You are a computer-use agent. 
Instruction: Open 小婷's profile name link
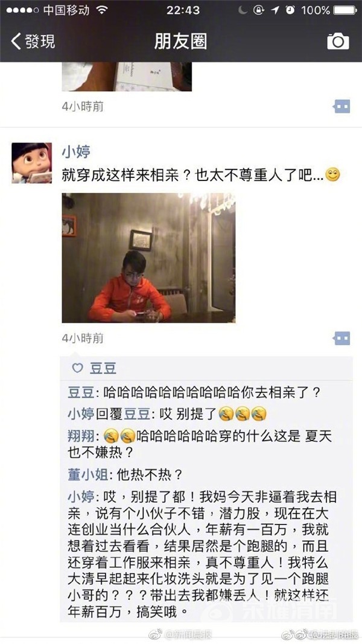point(76,152)
